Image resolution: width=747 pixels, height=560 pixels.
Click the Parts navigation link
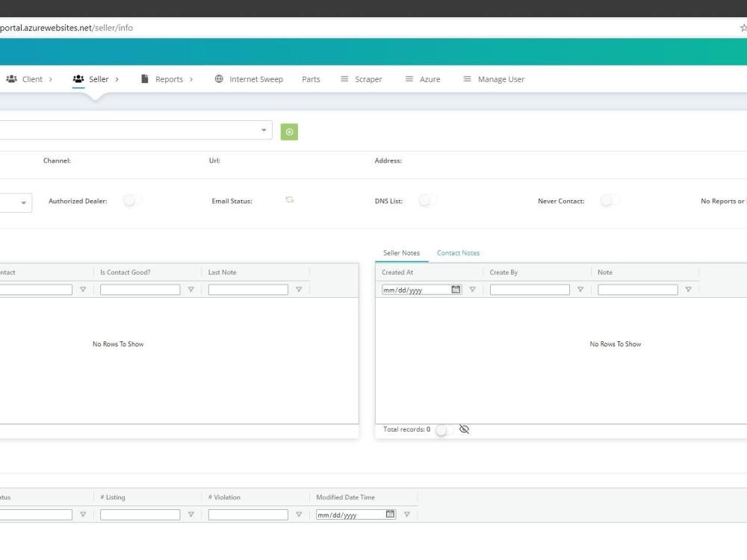click(311, 78)
